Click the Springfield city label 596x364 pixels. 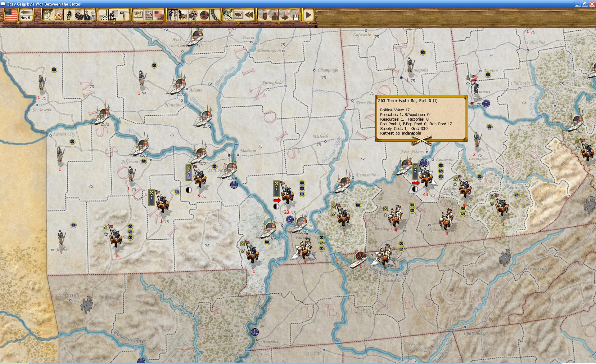pos(272,83)
